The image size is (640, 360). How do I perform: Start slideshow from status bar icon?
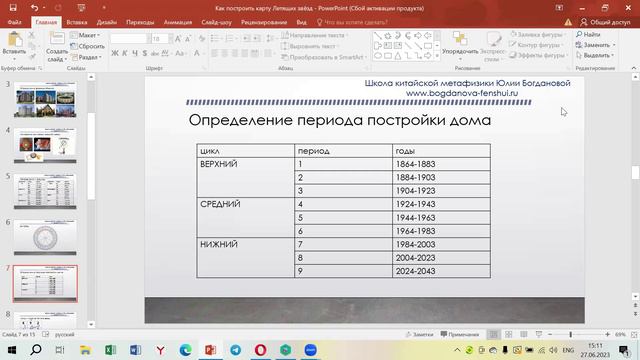click(x=539, y=334)
